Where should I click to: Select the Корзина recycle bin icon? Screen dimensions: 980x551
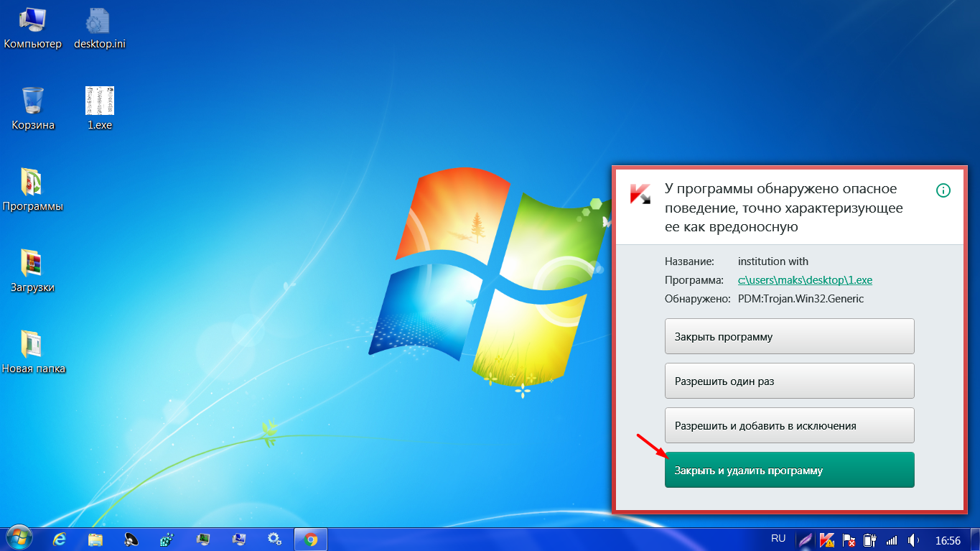(x=33, y=108)
